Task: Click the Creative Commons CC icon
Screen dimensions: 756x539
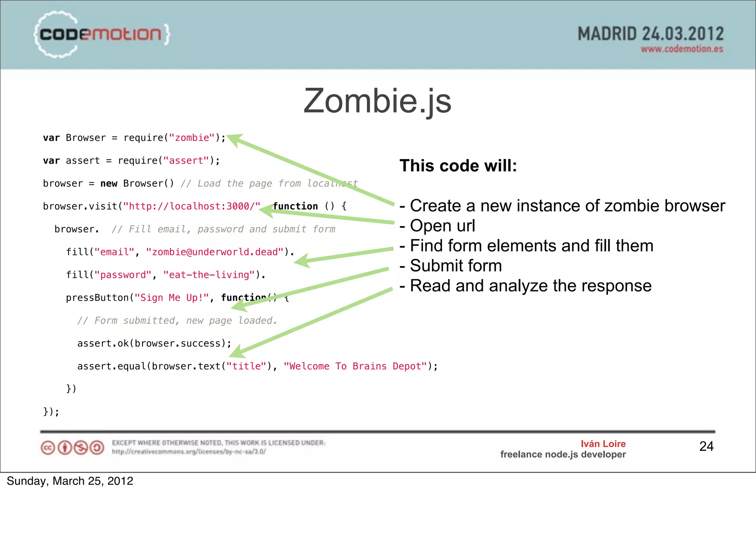Action: point(48,448)
